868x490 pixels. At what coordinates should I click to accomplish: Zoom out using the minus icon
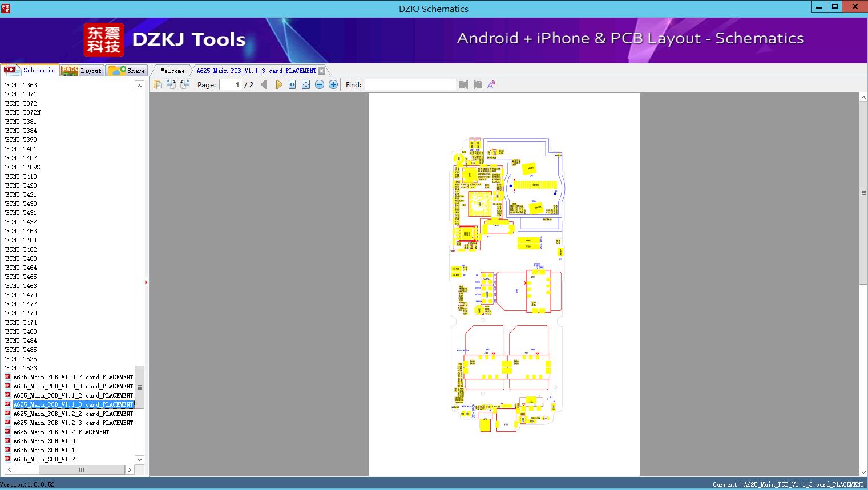pyautogui.click(x=319, y=84)
